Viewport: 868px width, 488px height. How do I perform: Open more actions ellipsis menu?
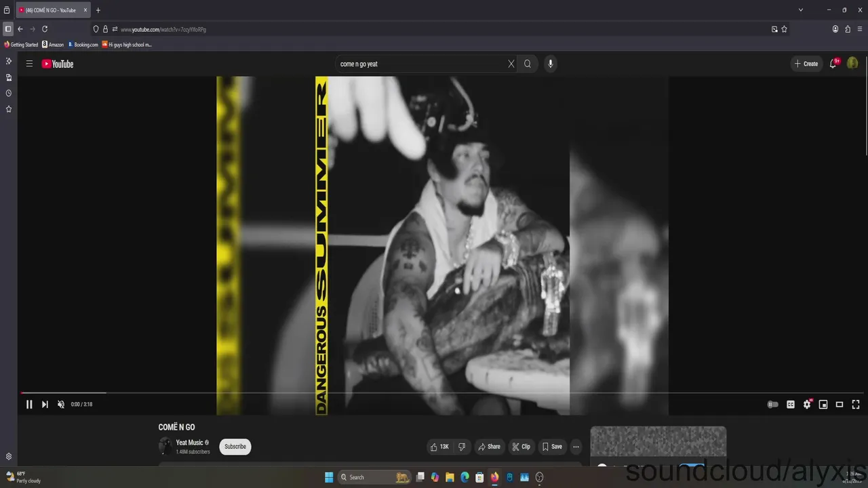click(576, 447)
